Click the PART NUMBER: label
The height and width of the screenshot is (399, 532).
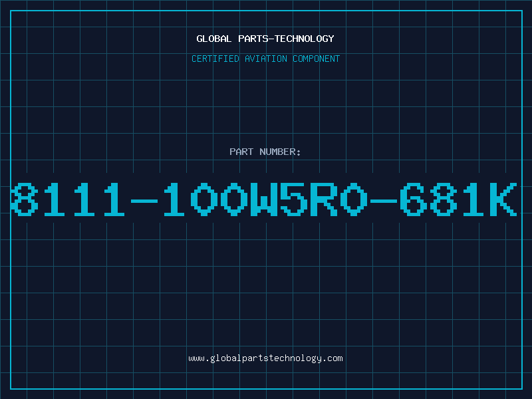(x=265, y=152)
